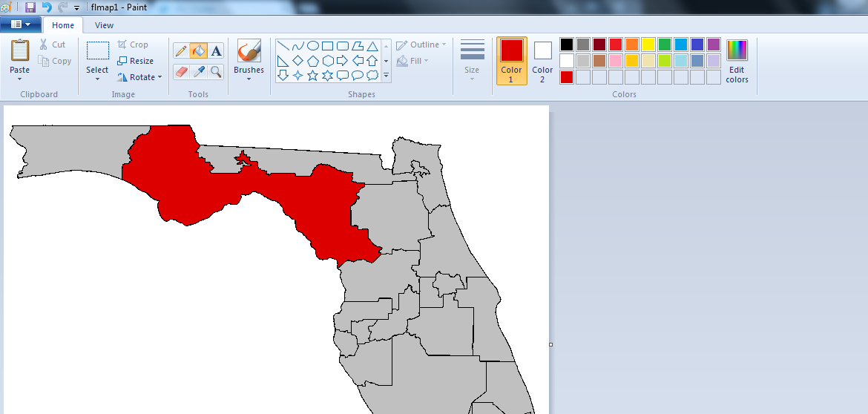This screenshot has height=414, width=868.
Task: Activate Color 1 selector
Action: click(x=511, y=61)
